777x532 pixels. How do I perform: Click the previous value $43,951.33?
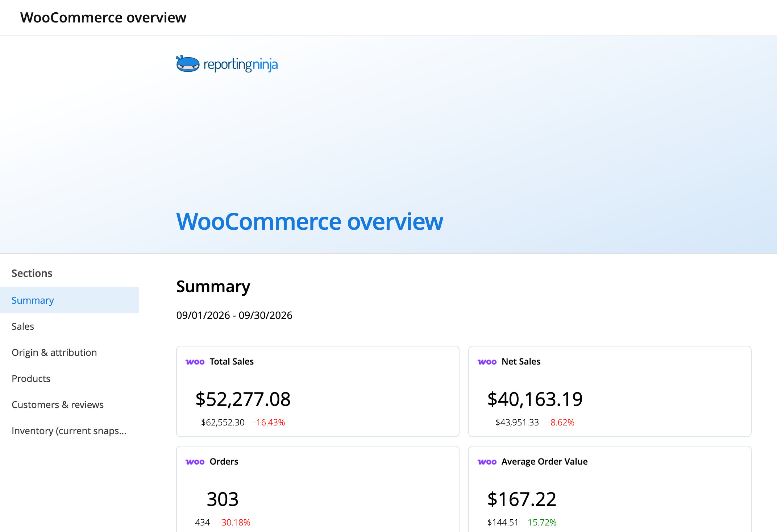point(517,422)
